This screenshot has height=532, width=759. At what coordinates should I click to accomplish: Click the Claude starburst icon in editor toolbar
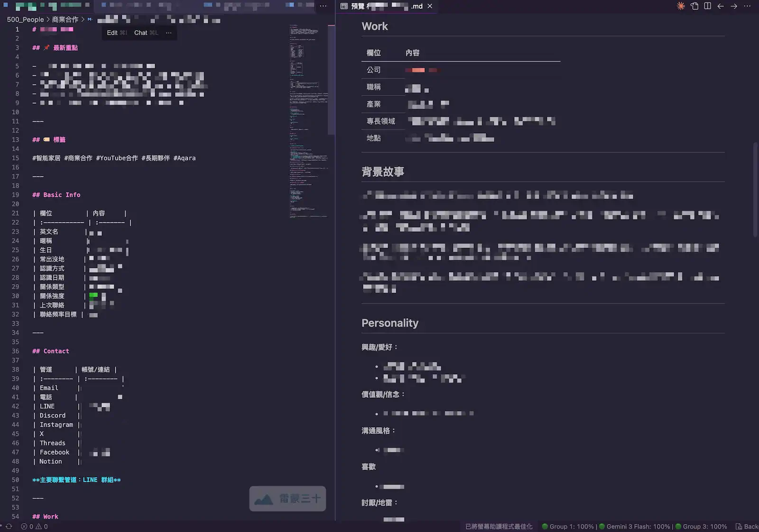coord(681,6)
